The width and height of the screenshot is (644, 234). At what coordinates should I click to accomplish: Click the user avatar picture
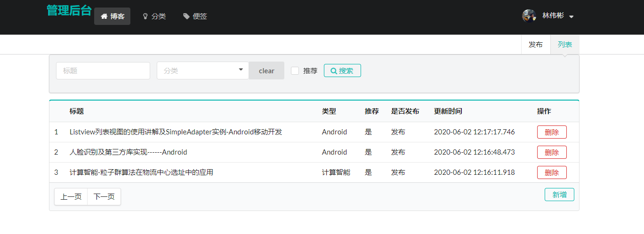coord(529,16)
